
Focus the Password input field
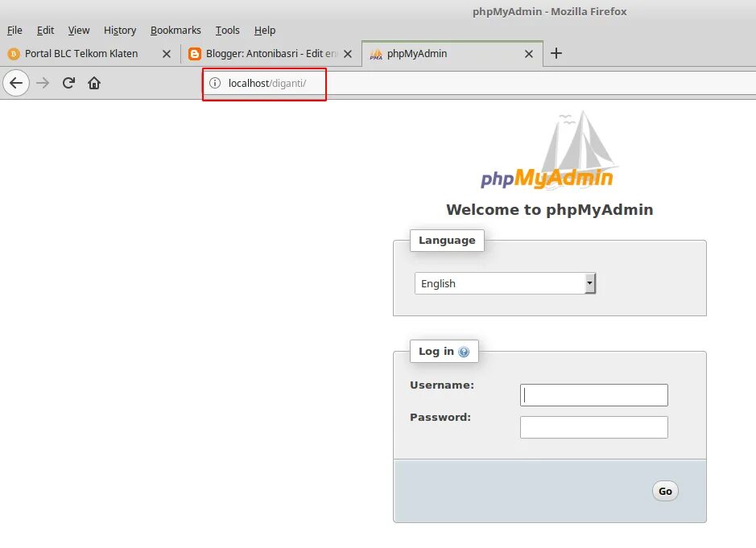tap(594, 427)
